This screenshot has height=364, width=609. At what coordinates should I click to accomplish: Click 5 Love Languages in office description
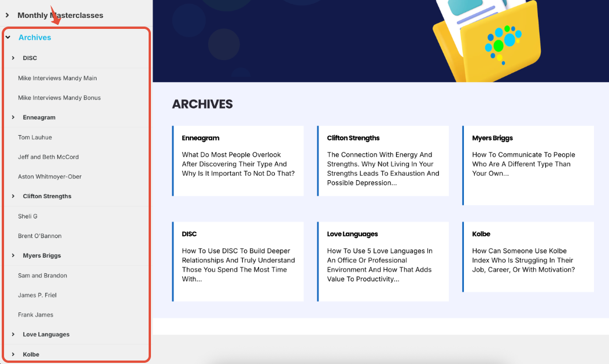(x=379, y=265)
